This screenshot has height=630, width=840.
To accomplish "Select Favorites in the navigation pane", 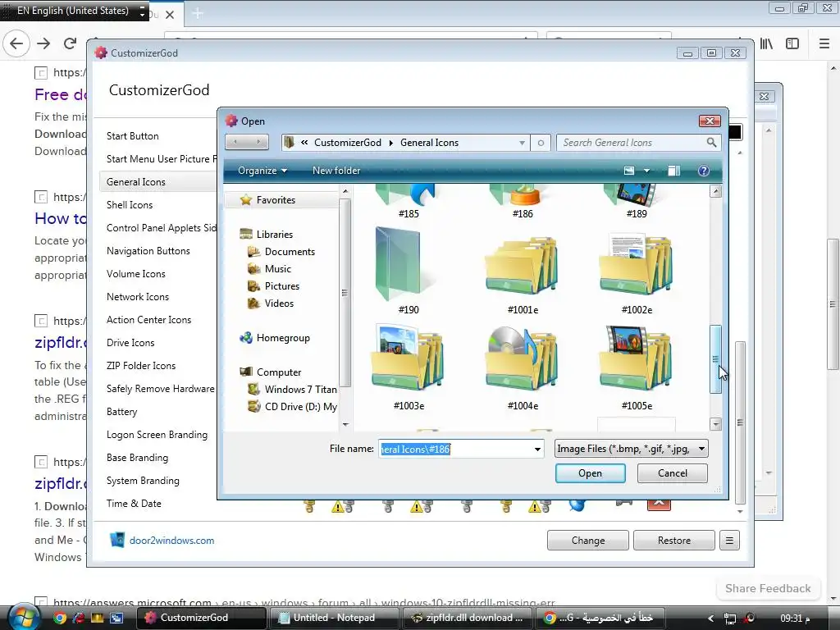I will 276,200.
